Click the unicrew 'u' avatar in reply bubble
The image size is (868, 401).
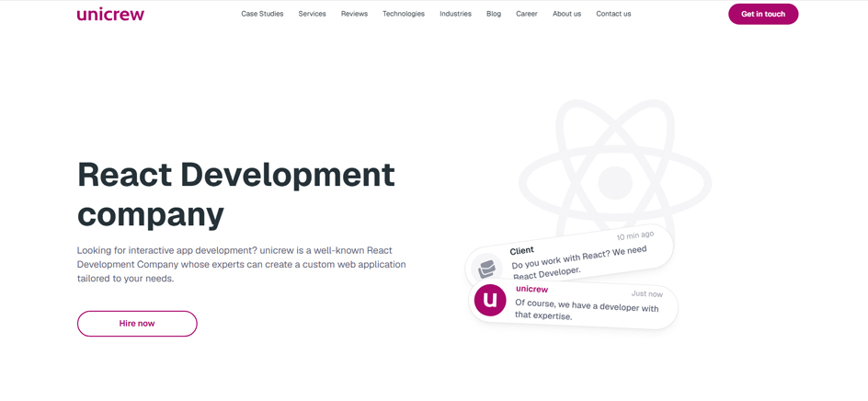click(x=490, y=300)
